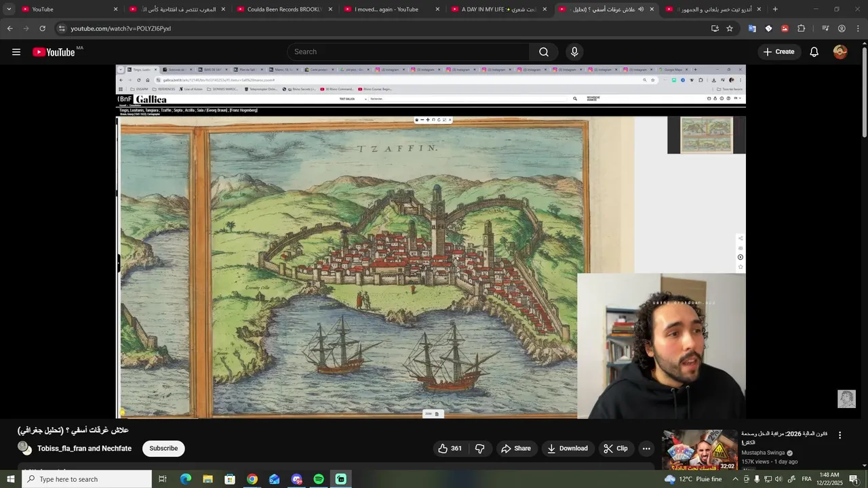The height and width of the screenshot is (488, 868).
Task: Open the suggested video title with 2026
Action: click(785, 438)
